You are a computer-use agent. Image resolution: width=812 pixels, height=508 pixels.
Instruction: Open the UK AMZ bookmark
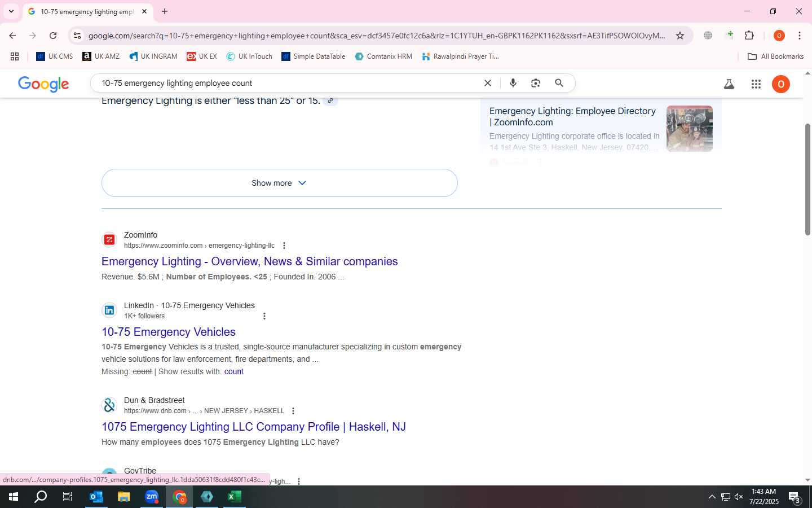coord(101,56)
